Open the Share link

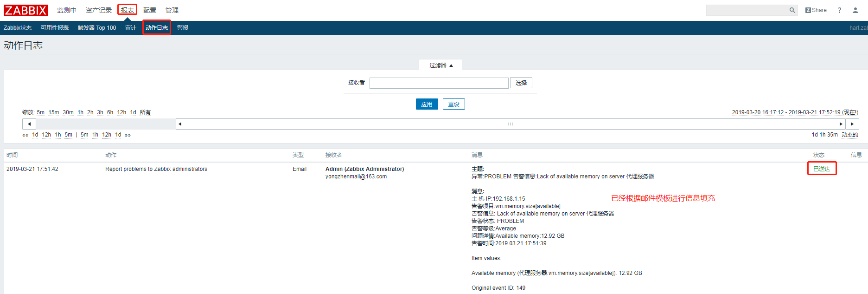[x=816, y=10]
